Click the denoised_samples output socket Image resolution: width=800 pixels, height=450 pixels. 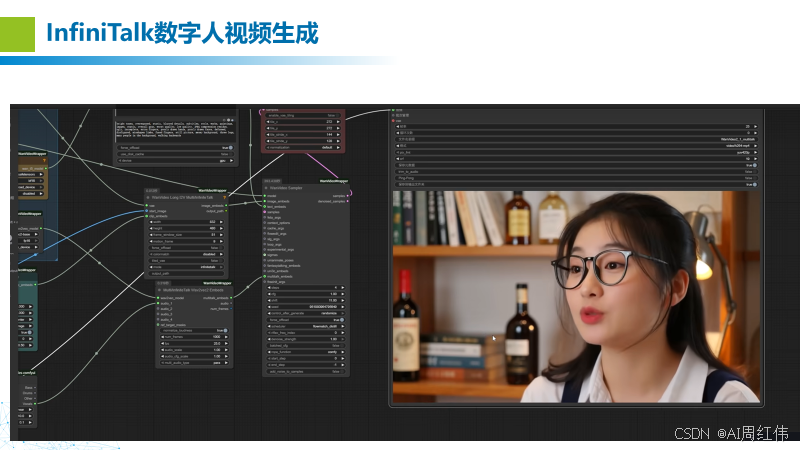click(x=347, y=201)
